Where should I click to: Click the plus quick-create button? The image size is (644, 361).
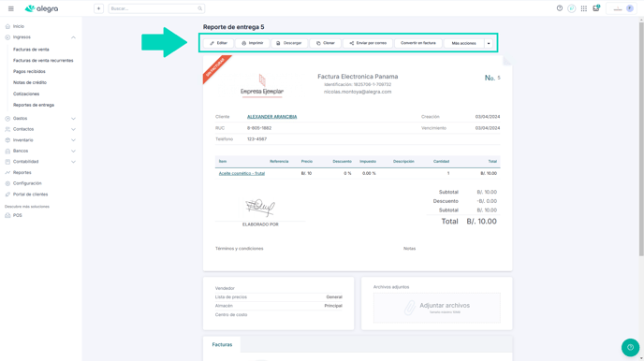(x=98, y=8)
